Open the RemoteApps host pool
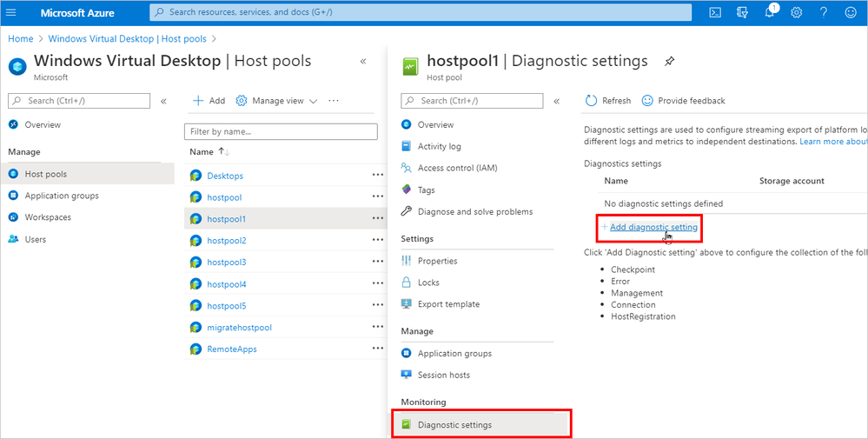 tap(232, 349)
